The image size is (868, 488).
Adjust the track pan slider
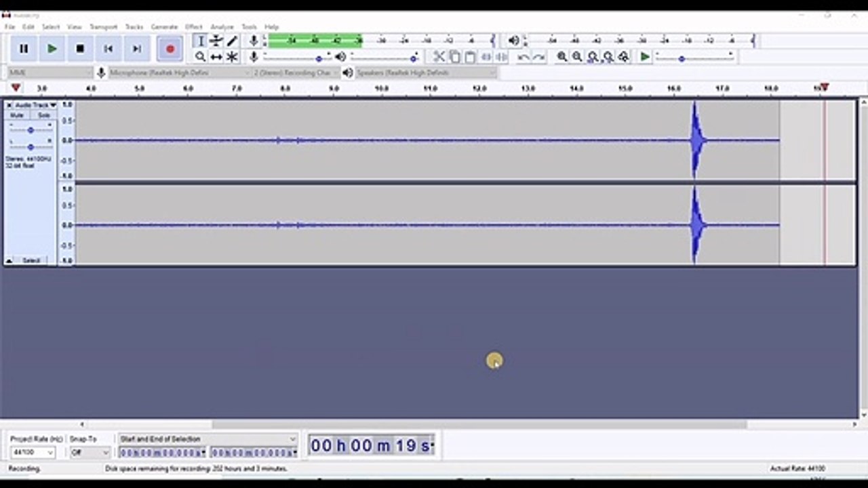(31, 146)
